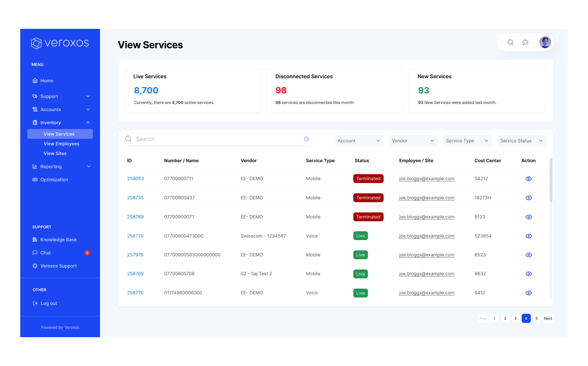The image size is (588, 366).
Task: Click eye icon for service 259053
Action: point(529,179)
